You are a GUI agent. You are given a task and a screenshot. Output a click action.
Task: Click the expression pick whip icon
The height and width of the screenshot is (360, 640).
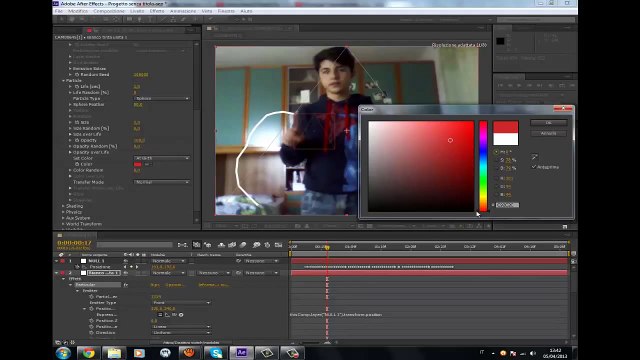[174, 315]
